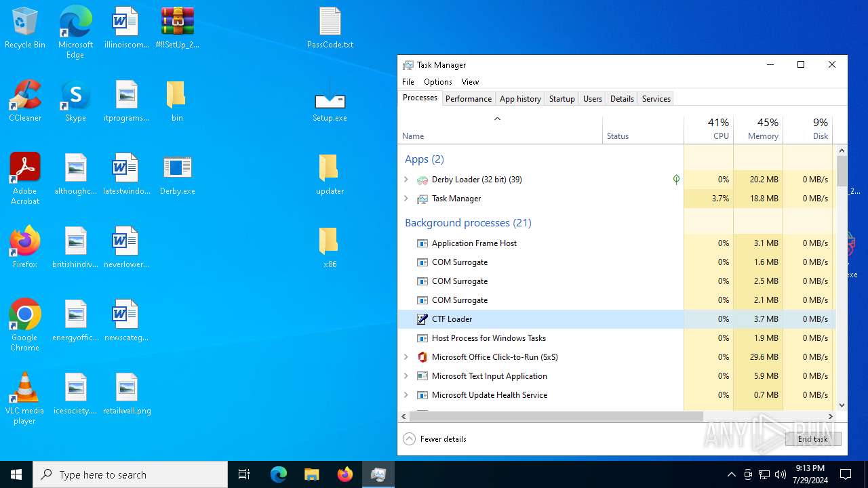Switch to the Performance tab
This screenshot has width=868, height=488.
click(x=469, y=99)
